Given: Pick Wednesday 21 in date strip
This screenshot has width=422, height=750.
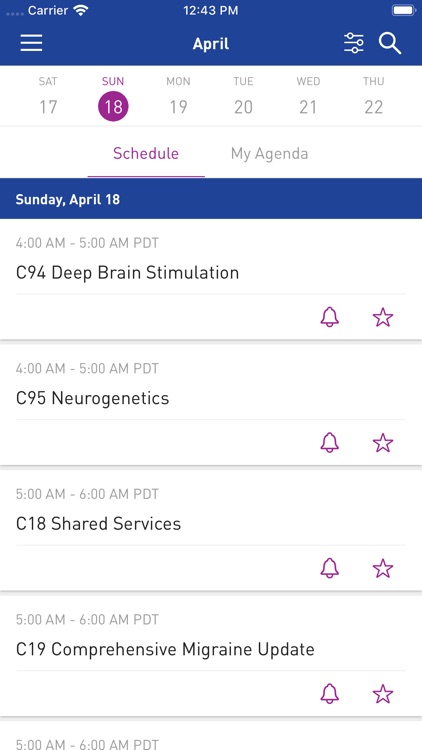Looking at the screenshot, I should click(308, 97).
